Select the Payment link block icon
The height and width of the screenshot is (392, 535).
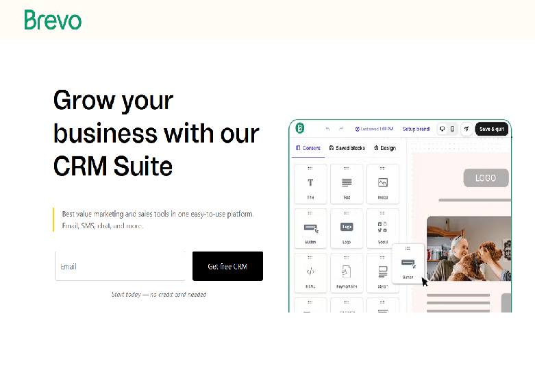coord(347,273)
